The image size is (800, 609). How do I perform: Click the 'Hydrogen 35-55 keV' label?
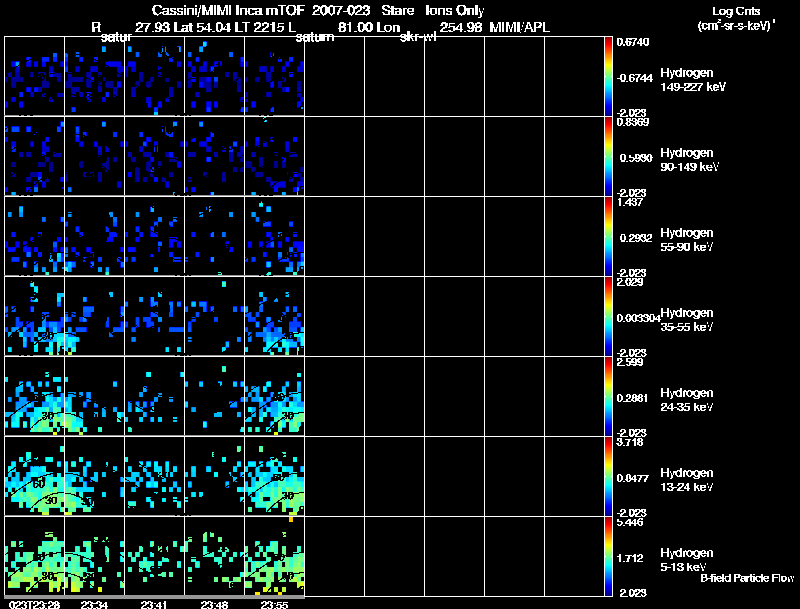coord(687,320)
